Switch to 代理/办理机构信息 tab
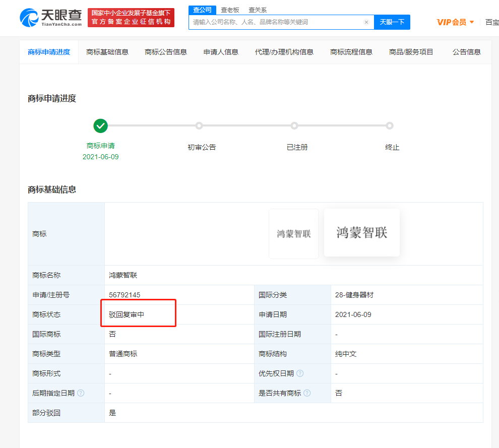The image size is (499, 448). (284, 52)
